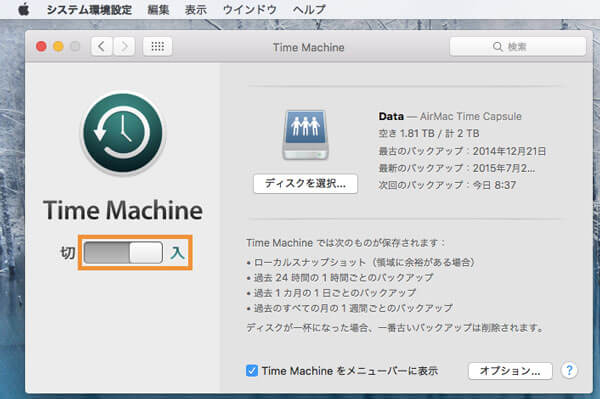This screenshot has width=600, height=399.
Task: Close the window with red button
Action: coord(41,47)
